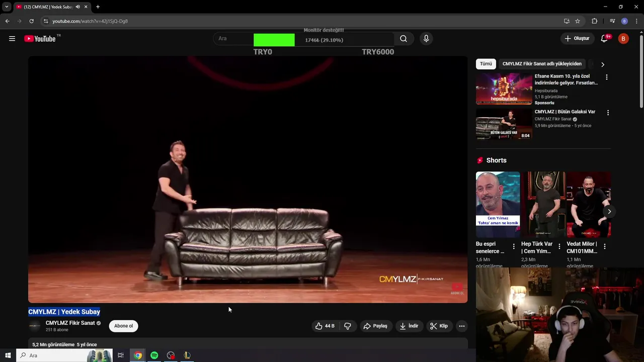This screenshot has width=644, height=362.
Task: Share the video via Paylaş
Action: (x=375, y=326)
